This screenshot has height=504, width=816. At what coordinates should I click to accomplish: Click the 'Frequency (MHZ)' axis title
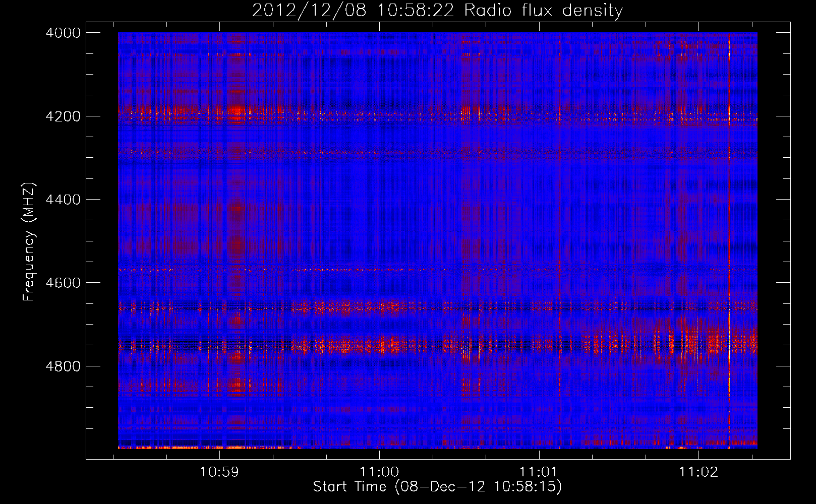[29, 242]
